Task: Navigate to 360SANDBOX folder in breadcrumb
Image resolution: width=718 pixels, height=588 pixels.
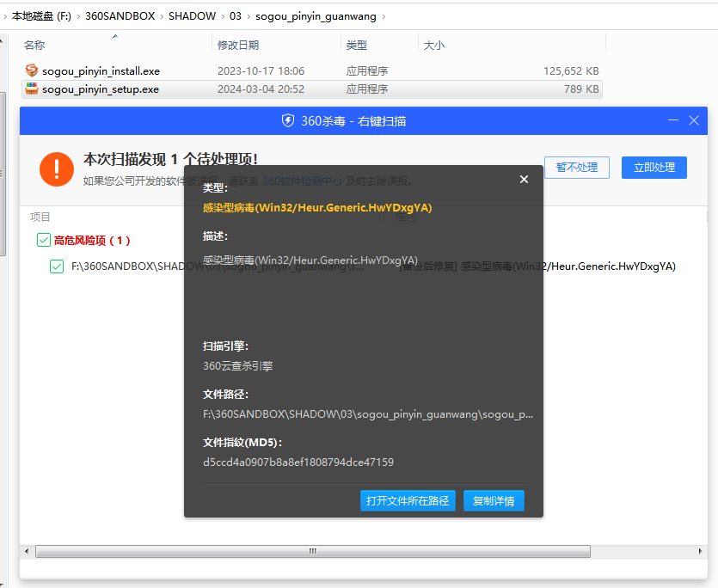Action: click(x=120, y=16)
